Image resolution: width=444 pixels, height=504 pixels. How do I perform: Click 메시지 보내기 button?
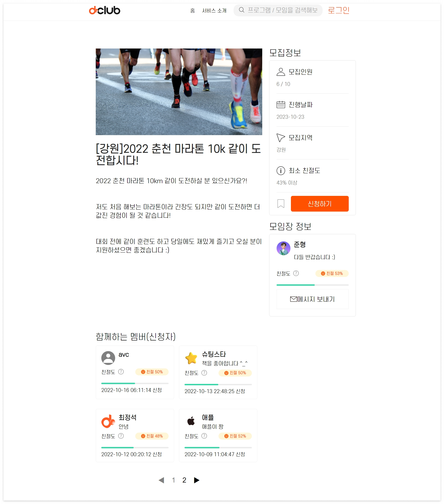coord(312,299)
